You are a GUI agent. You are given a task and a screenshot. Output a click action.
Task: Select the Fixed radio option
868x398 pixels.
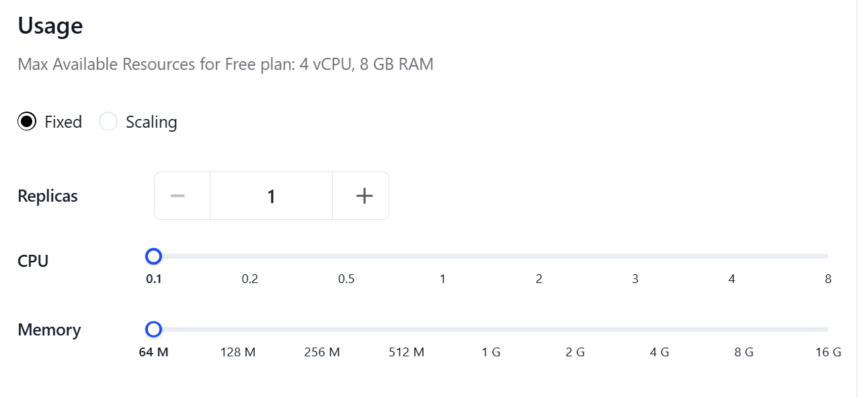click(x=27, y=122)
